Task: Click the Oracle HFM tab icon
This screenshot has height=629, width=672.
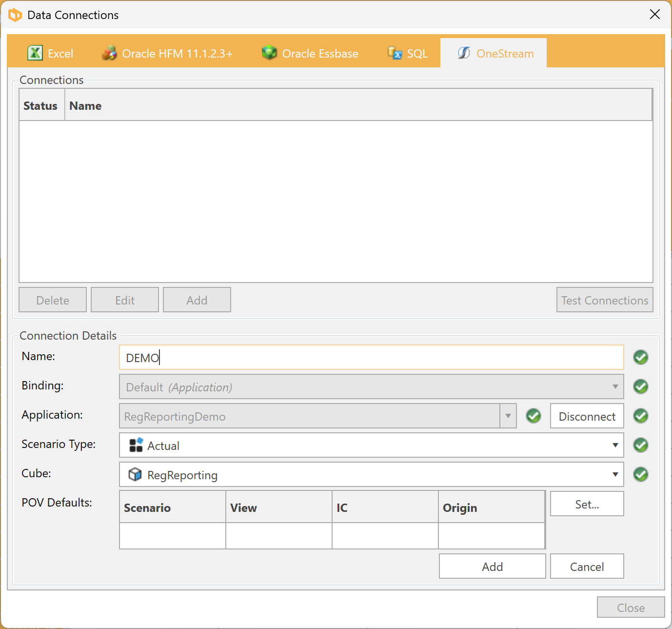Action: pos(109,53)
